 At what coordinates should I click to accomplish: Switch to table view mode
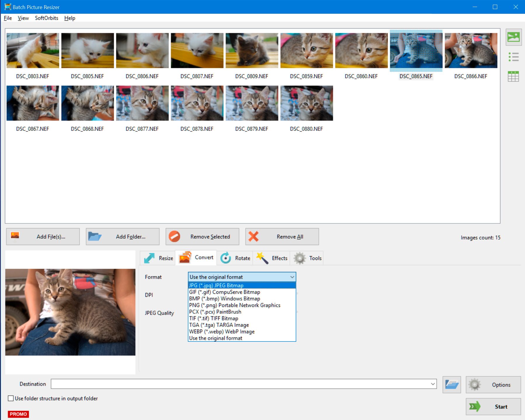(x=514, y=76)
